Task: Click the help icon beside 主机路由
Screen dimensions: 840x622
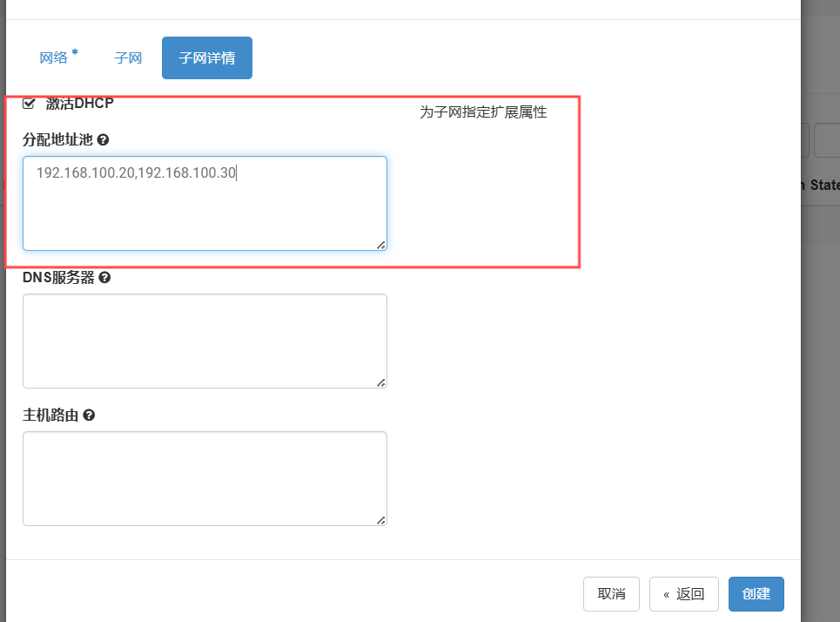Action: tap(89, 416)
